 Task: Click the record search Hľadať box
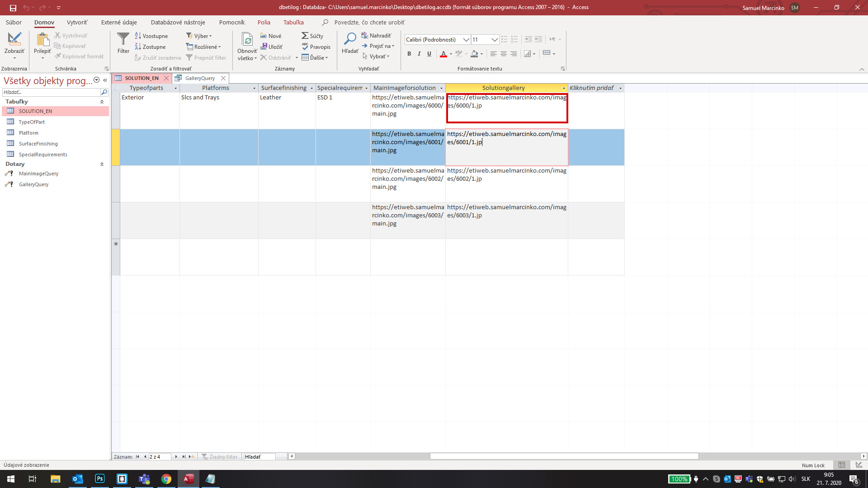(259, 457)
